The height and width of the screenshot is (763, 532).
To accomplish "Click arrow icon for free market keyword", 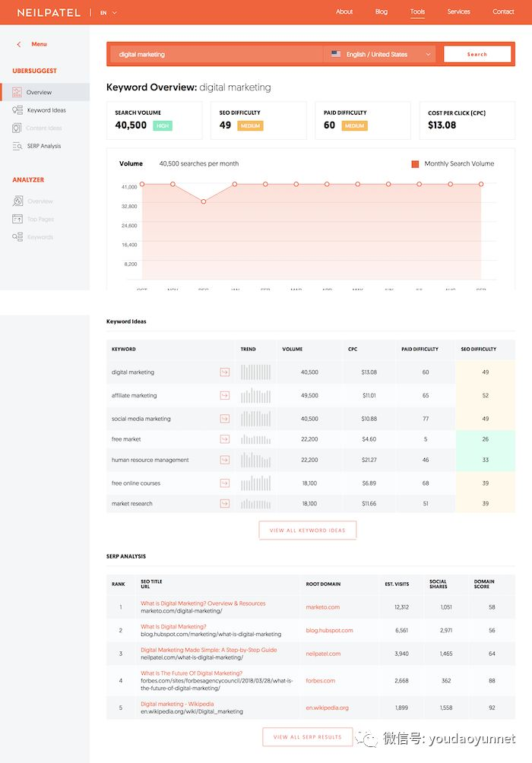I will [225, 439].
